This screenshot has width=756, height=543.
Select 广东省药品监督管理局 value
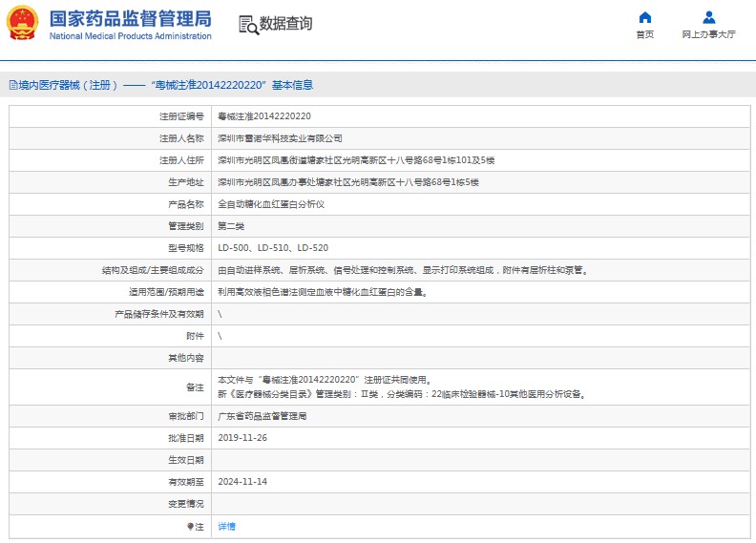click(262, 416)
